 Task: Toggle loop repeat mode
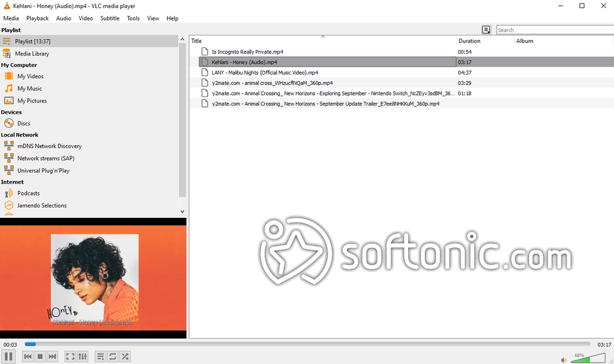(113, 357)
